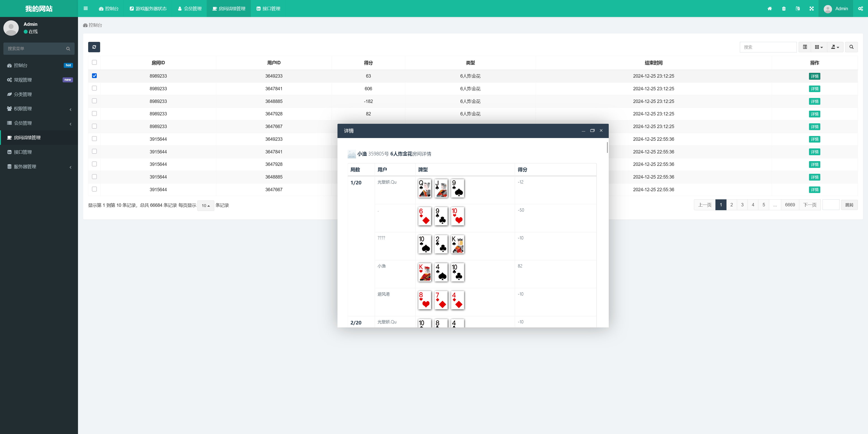Viewport: 868px width, 434px height.
Task: Open the settings gears icon at top right
Action: 860,9
